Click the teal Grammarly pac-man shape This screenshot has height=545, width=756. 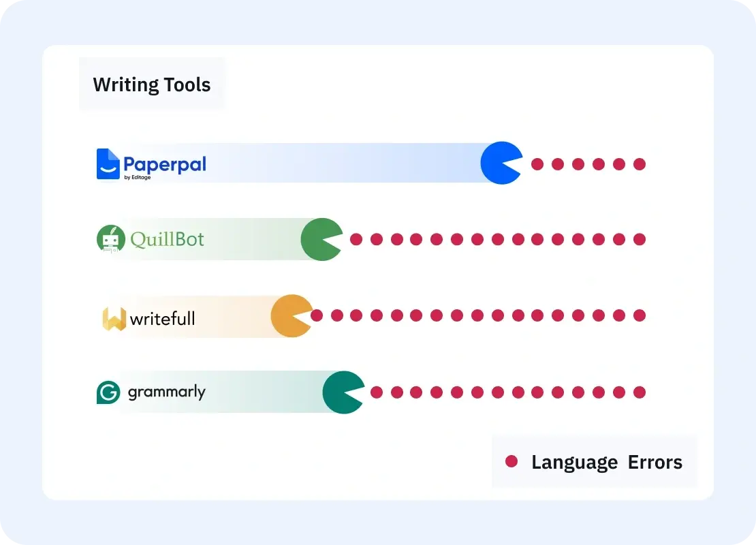tap(341, 392)
